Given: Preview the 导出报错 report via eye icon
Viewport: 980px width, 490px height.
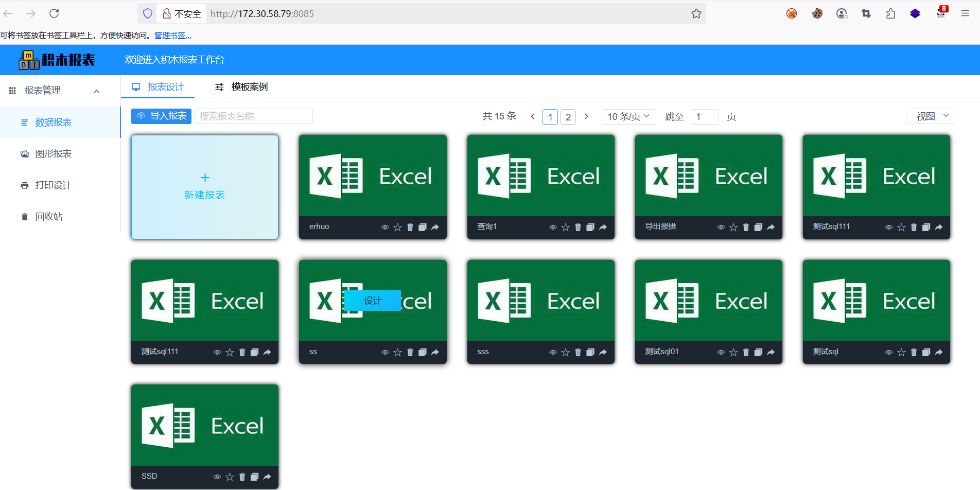Looking at the screenshot, I should point(721,227).
